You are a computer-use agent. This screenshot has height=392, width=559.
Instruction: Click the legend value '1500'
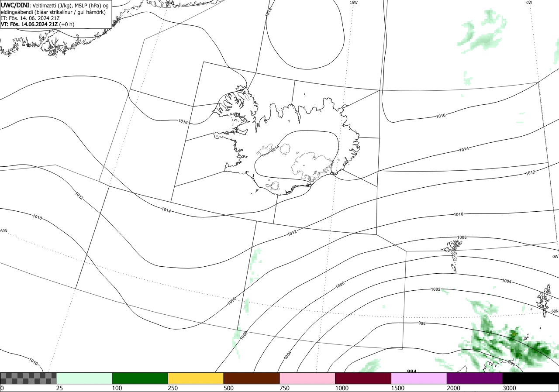coord(397,388)
